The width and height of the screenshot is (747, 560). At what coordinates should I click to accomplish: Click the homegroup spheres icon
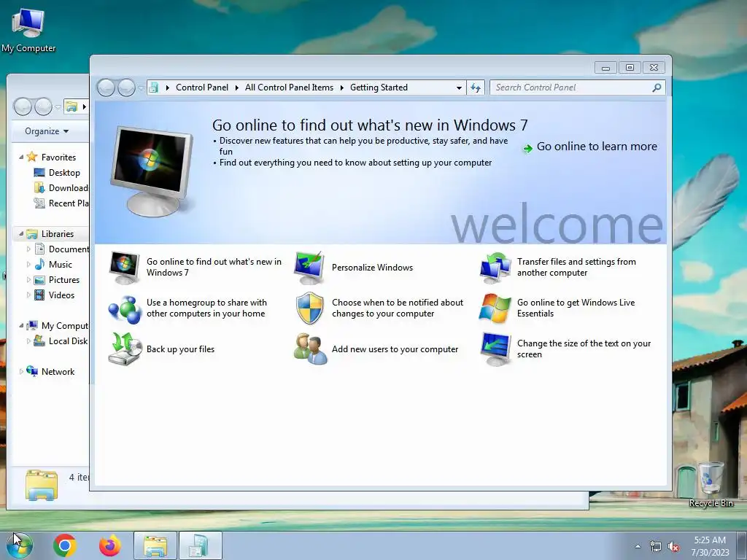(x=124, y=308)
